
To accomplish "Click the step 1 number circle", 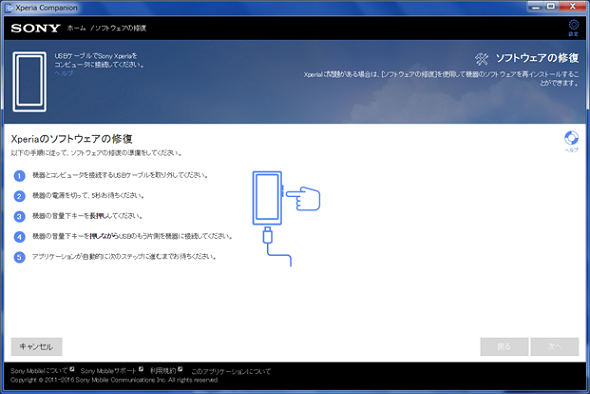I will pos(19,176).
